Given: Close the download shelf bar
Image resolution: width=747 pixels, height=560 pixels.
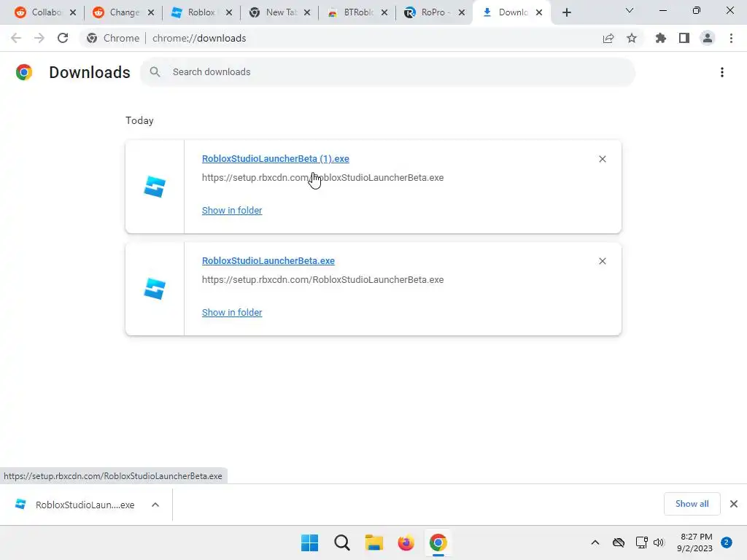Looking at the screenshot, I should coord(734,504).
